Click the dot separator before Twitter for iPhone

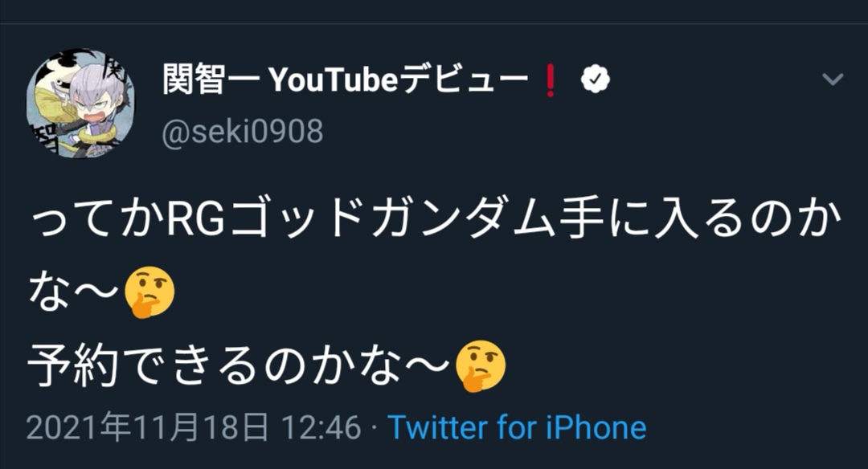pyautogui.click(x=375, y=427)
